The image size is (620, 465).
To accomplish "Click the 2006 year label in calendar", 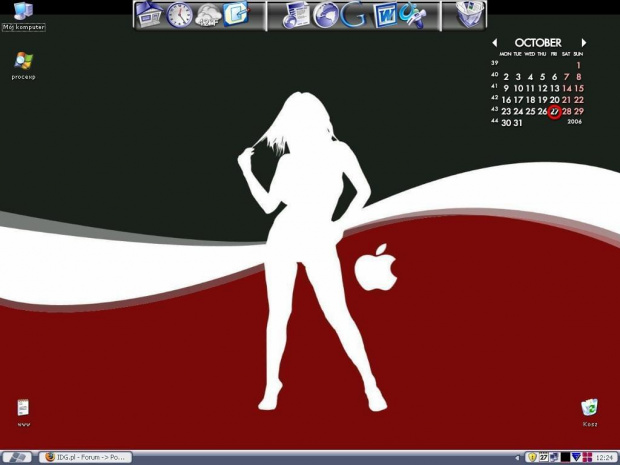I will [x=574, y=122].
